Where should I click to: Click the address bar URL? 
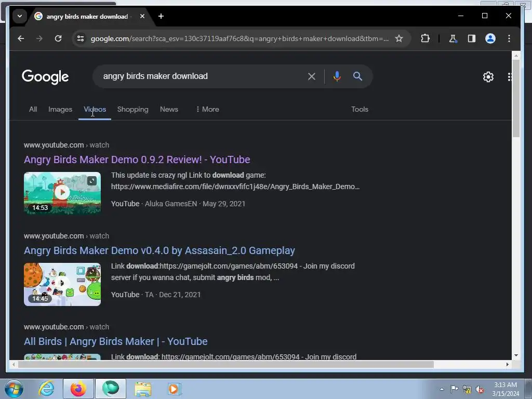(239, 38)
